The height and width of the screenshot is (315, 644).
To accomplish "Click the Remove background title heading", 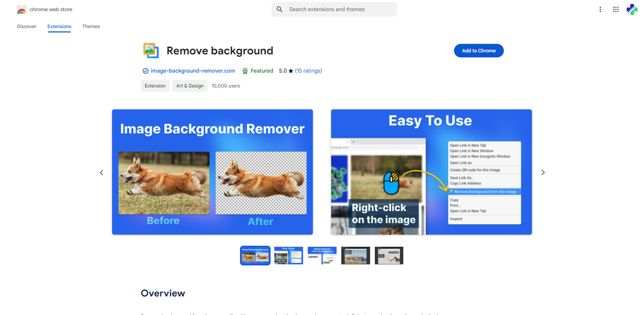I will pos(220,51).
